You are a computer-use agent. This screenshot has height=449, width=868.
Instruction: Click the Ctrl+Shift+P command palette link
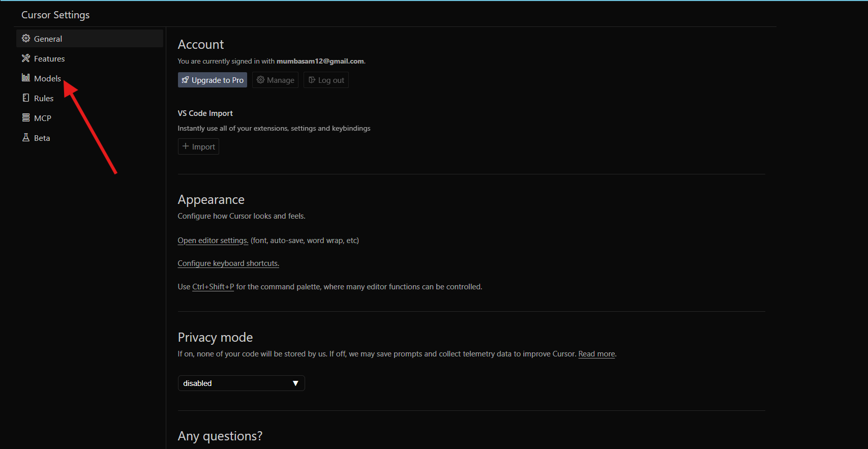213,287
